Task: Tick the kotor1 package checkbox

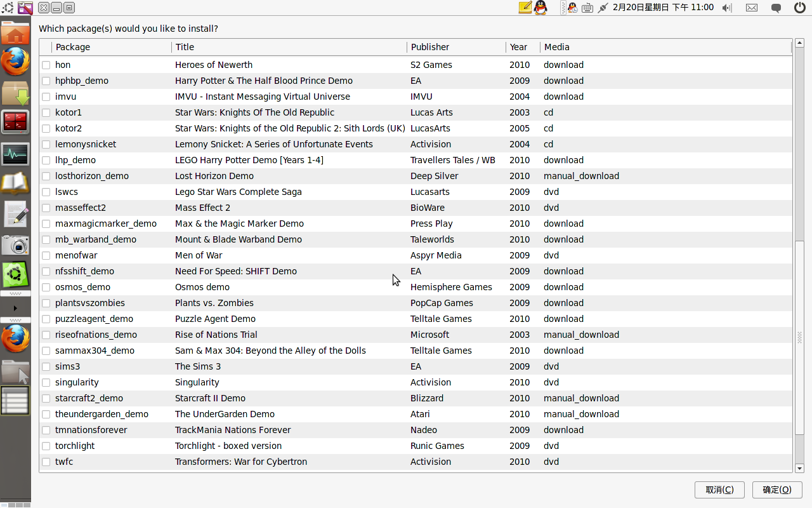Action: coord(46,112)
